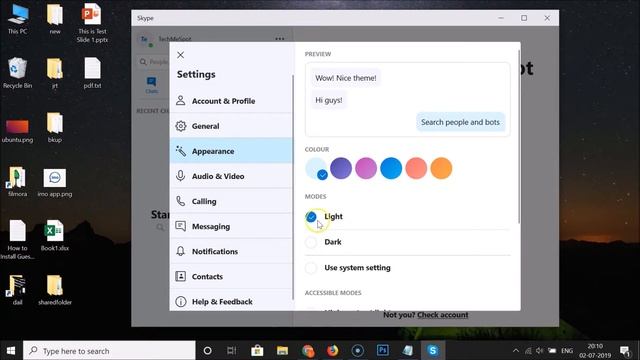The height and width of the screenshot is (360, 640).
Task: Close the Skype Settings dialog
Action: point(180,55)
